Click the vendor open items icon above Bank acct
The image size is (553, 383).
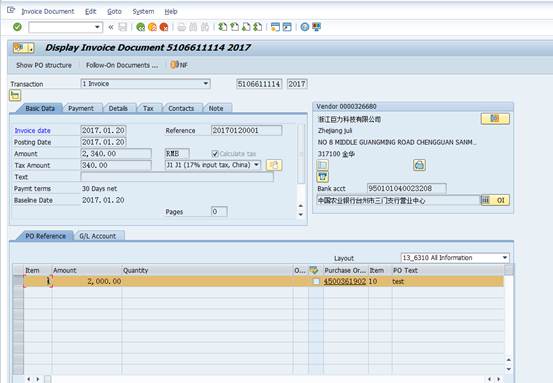(322, 177)
